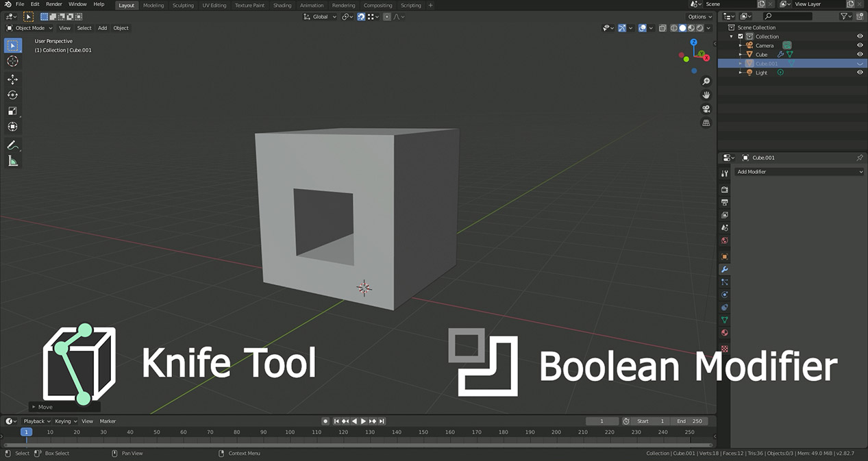
Task: Select the Move tool in the toolbar
Action: [12, 79]
